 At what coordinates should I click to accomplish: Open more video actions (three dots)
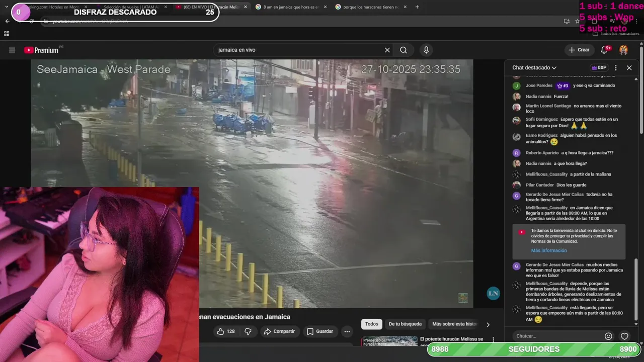click(347, 331)
